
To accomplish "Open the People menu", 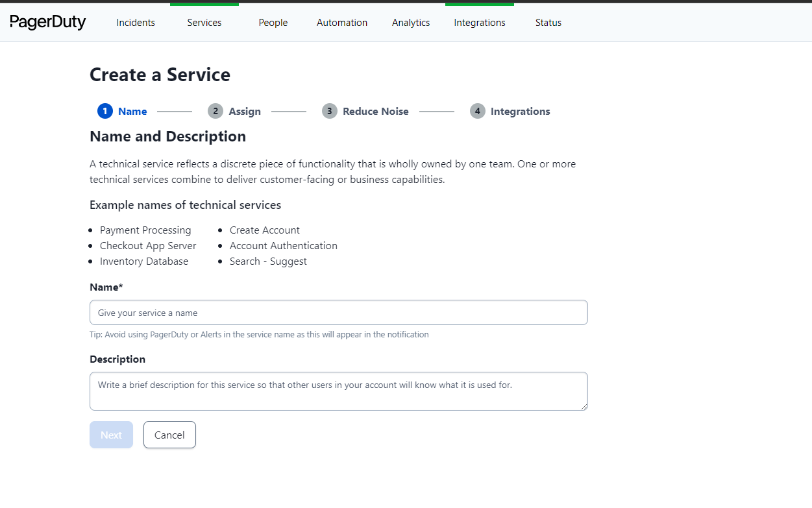I will (x=273, y=23).
